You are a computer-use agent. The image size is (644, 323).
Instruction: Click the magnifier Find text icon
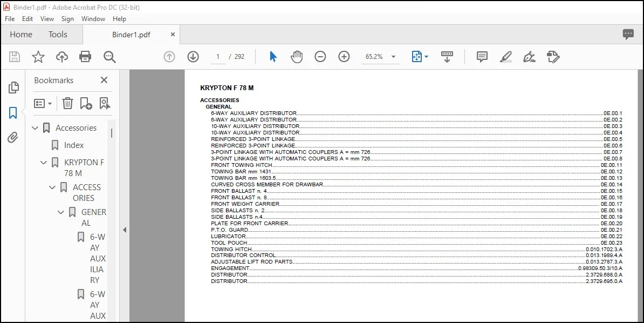point(109,57)
